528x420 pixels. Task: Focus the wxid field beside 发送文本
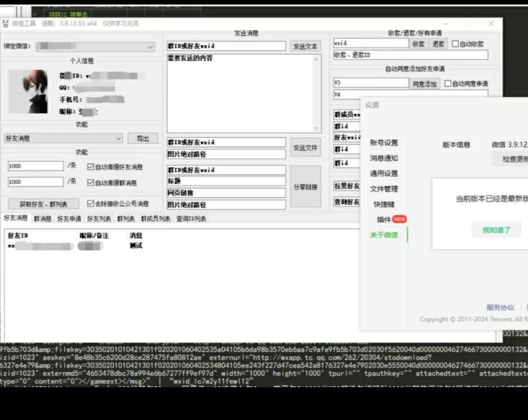[x=226, y=46]
